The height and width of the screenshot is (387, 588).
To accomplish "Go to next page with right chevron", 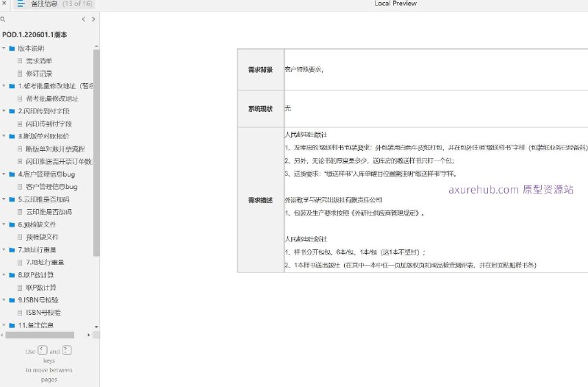I will coord(93,19).
